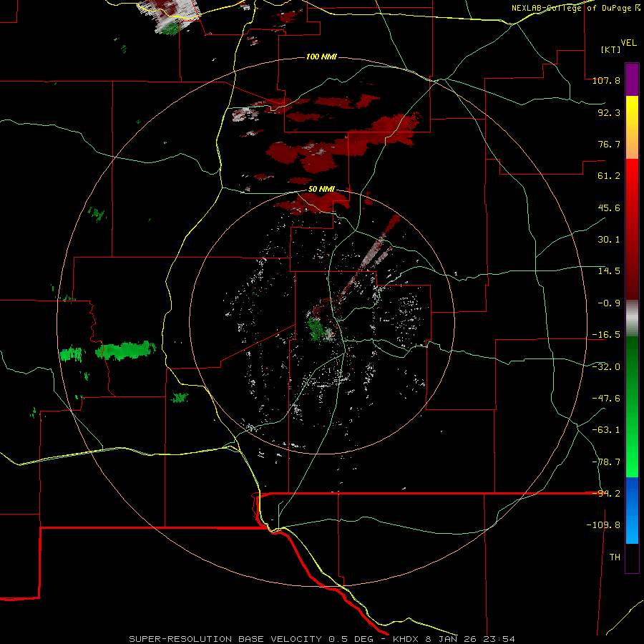Screen dimensions: 644x644
Task: Click the purple segment of the color bar
Action: (x=632, y=79)
